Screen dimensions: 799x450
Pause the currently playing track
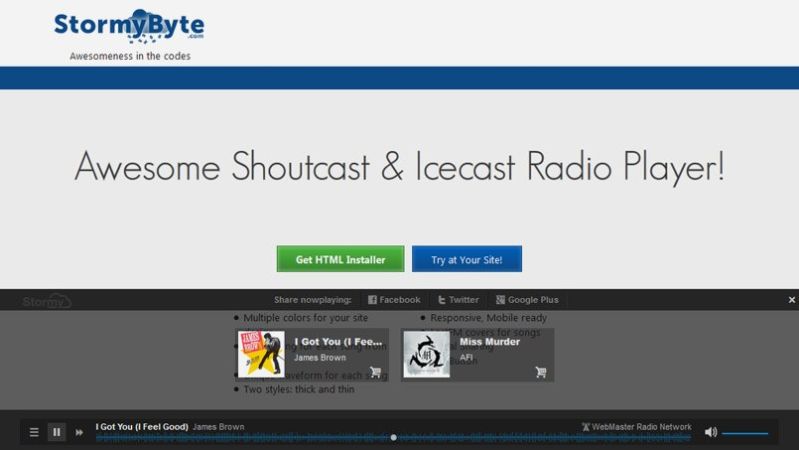tap(57, 432)
